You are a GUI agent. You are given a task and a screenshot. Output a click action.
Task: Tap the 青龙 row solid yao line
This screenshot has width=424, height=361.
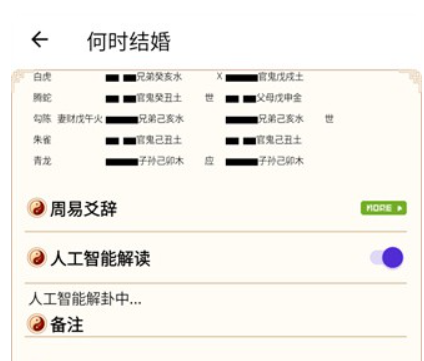click(x=121, y=162)
